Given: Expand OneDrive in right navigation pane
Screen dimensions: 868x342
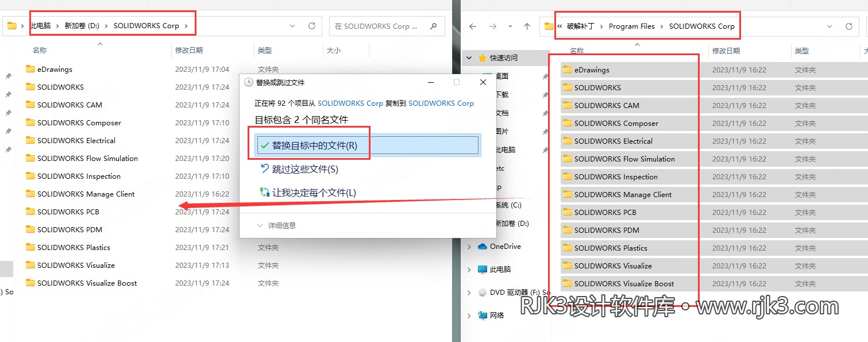Looking at the screenshot, I should click(x=469, y=247).
